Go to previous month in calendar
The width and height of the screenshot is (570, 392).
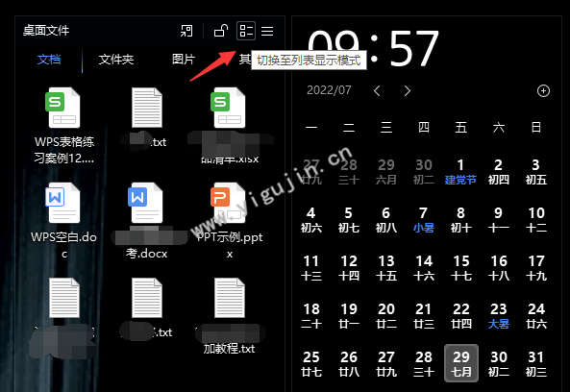click(377, 91)
